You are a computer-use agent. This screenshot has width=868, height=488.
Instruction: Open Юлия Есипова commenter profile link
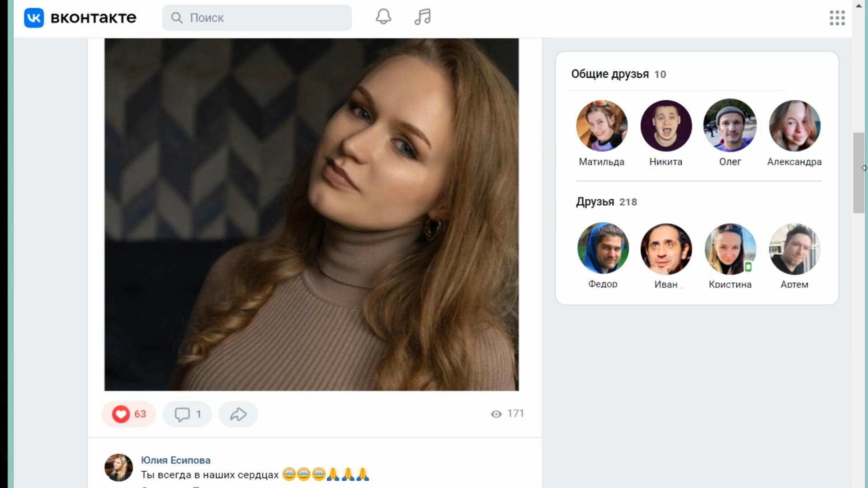[x=175, y=460]
